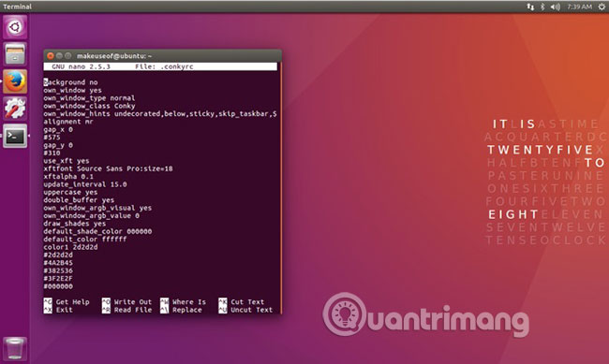This screenshot has width=609, height=364.
Task: Minimize the terminal window
Action: (x=59, y=56)
